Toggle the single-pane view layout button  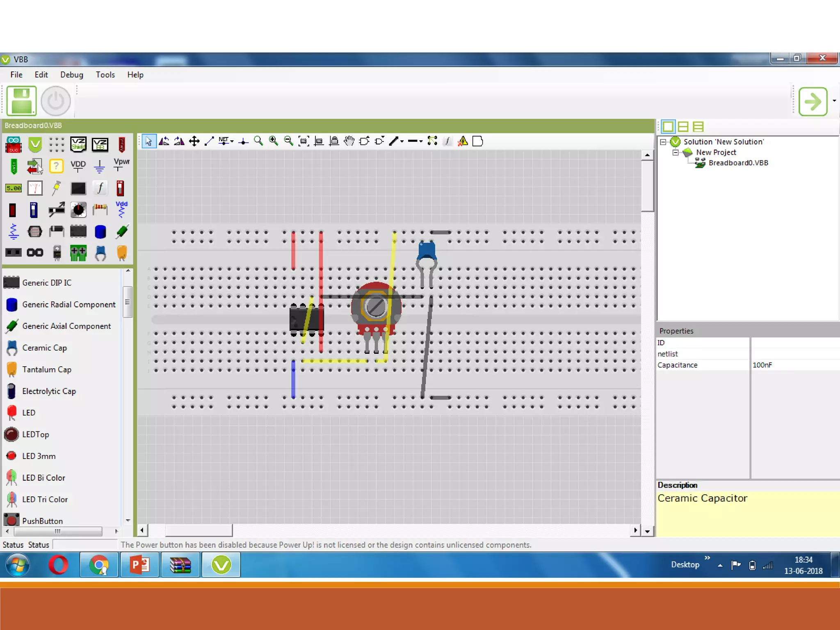[x=668, y=127]
